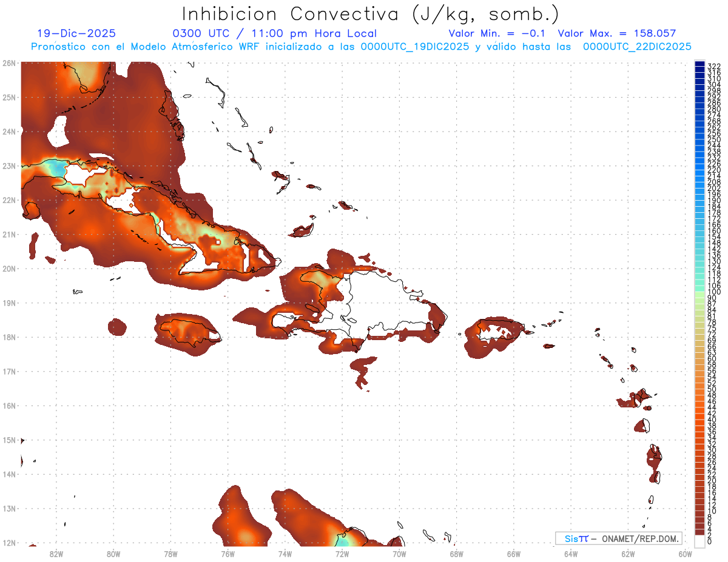
Task: Click the '16N' latitude label
Action: click(8, 406)
